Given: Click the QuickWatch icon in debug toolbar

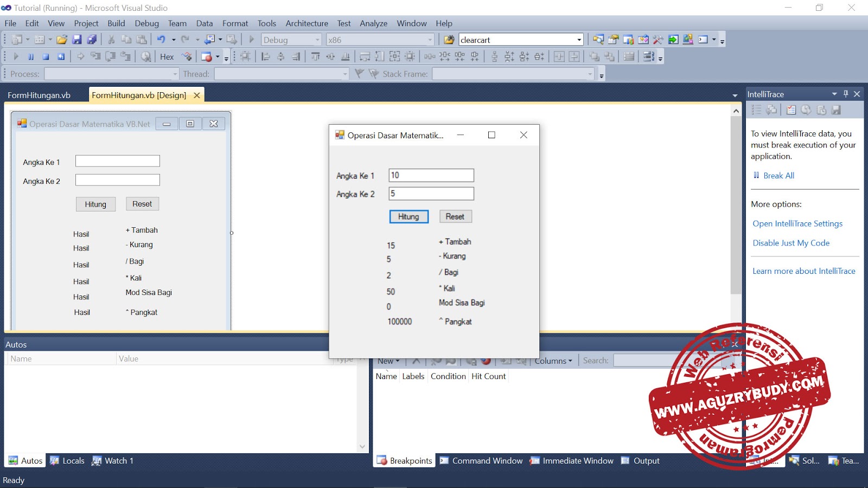Looking at the screenshot, I should point(146,56).
